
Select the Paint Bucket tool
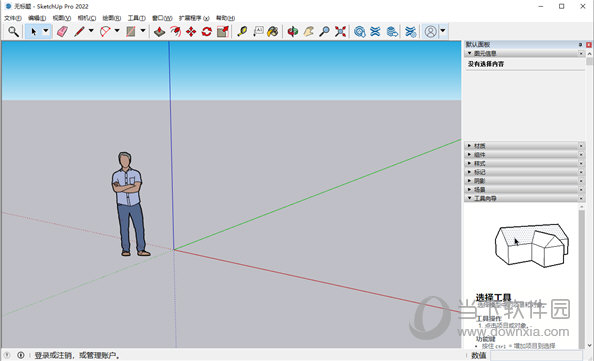pos(273,31)
